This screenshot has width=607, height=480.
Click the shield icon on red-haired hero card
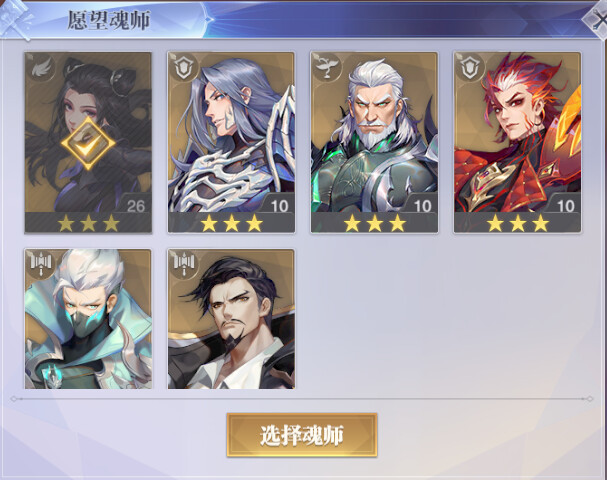coord(470,68)
